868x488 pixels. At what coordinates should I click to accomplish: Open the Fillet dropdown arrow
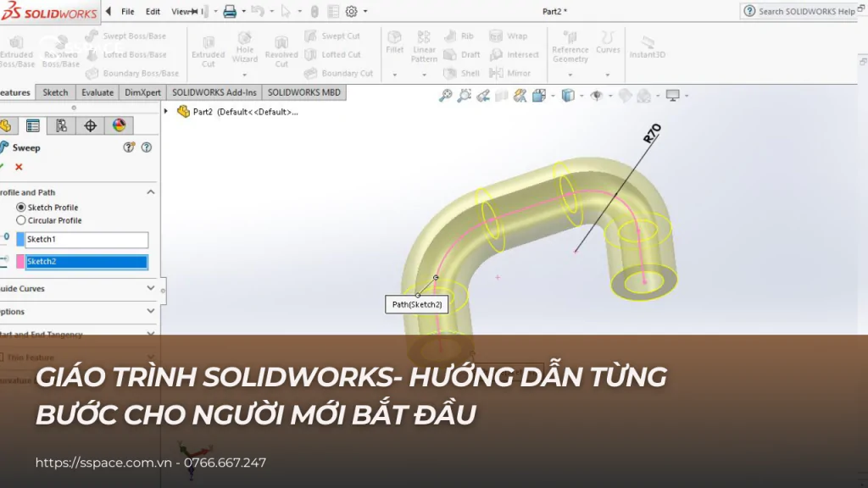click(x=395, y=75)
